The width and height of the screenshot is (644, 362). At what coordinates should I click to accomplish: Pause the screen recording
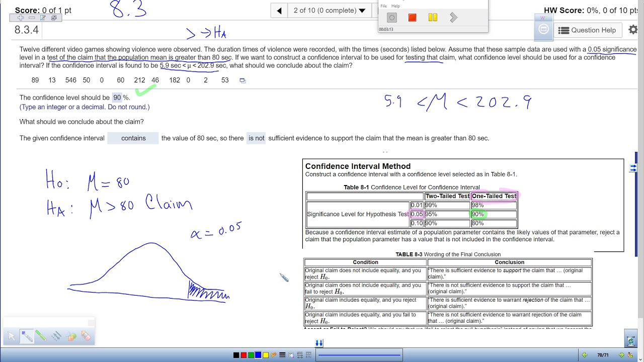(x=433, y=18)
